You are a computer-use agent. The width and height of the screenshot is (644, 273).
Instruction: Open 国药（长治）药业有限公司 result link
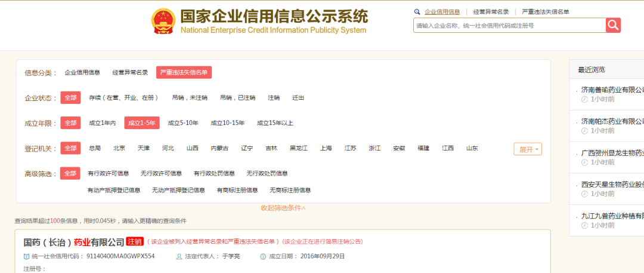click(x=74, y=242)
